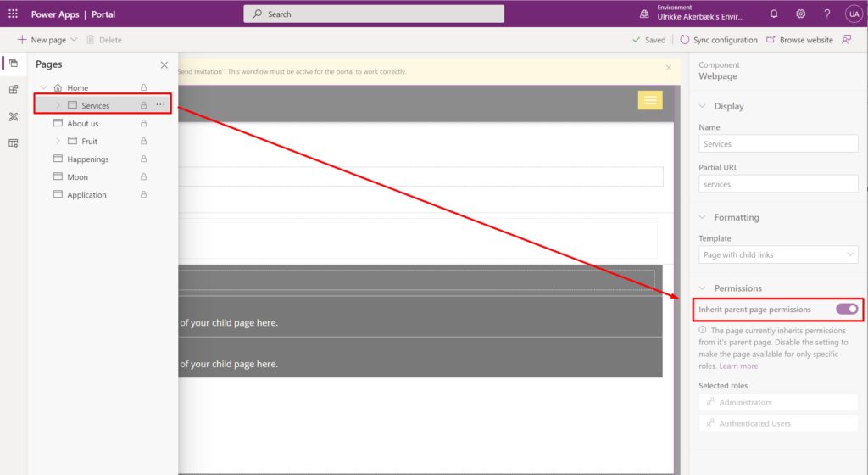Screen dimensions: 868x475
Task: Open the New page dropdown arrow
Action: [x=74, y=40]
